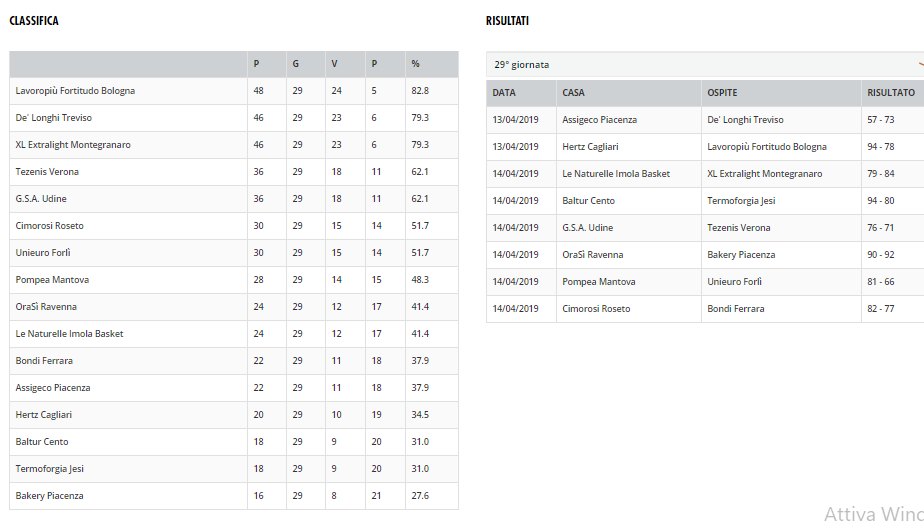Click Hertz Cagliari in results home column
The width and height of the screenshot is (924, 527).
590,147
